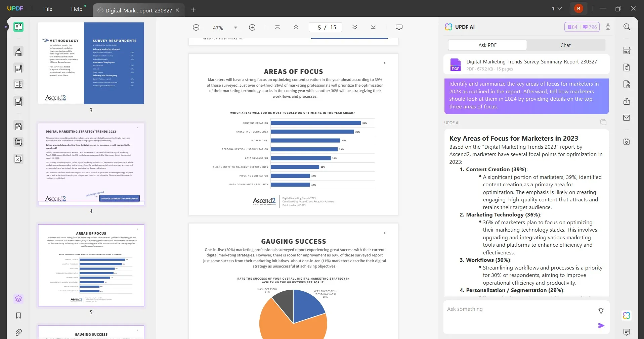Screen dimensions: 644x339
Task: Select page 3 thumbnail
Action: pos(91,63)
